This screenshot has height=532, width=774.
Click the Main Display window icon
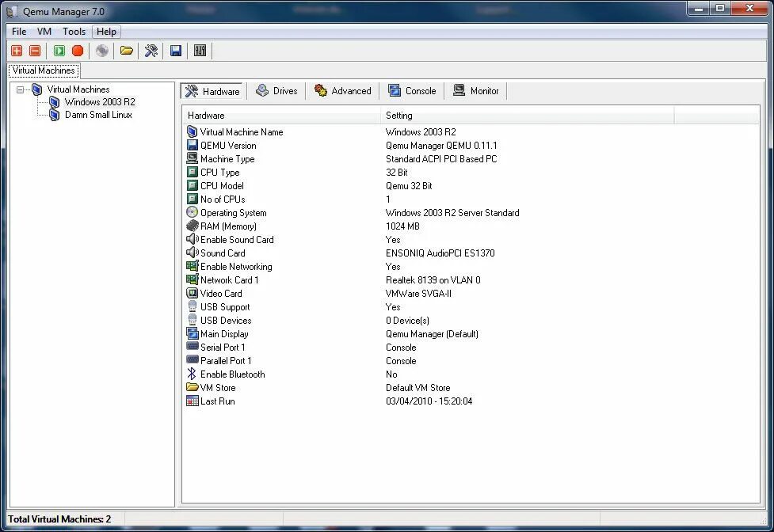point(192,333)
